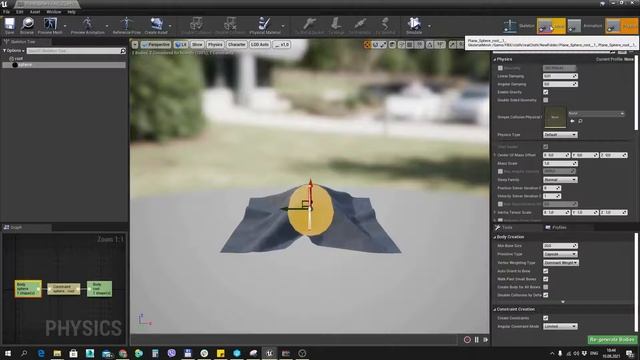Open the Help menu
Screen dimensions: 640x360
tap(71, 12)
